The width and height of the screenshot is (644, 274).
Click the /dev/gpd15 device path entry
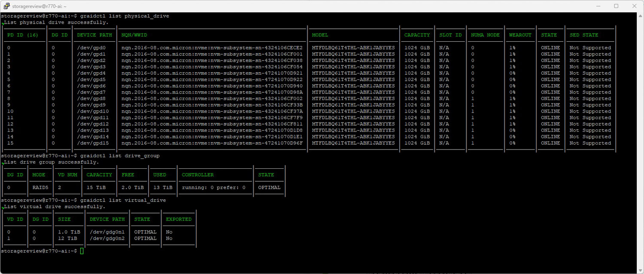(93, 143)
